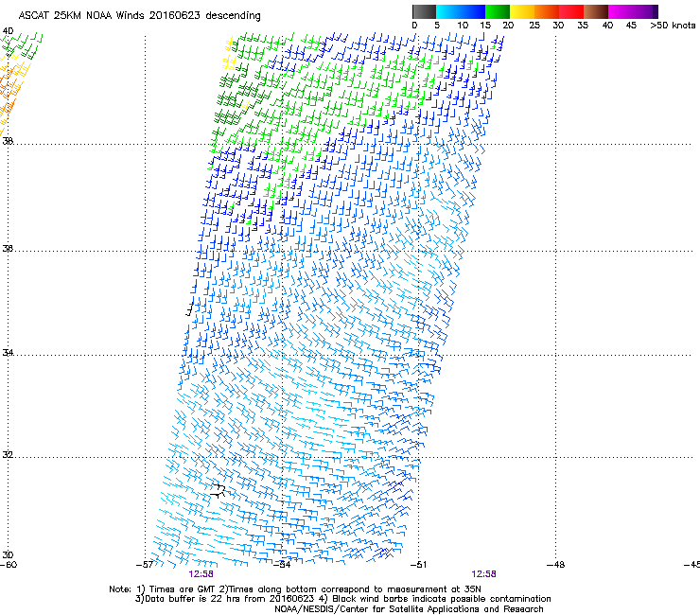This screenshot has height=615, width=700.
Task: Click latitude axis label "32"
Action: tap(8, 455)
